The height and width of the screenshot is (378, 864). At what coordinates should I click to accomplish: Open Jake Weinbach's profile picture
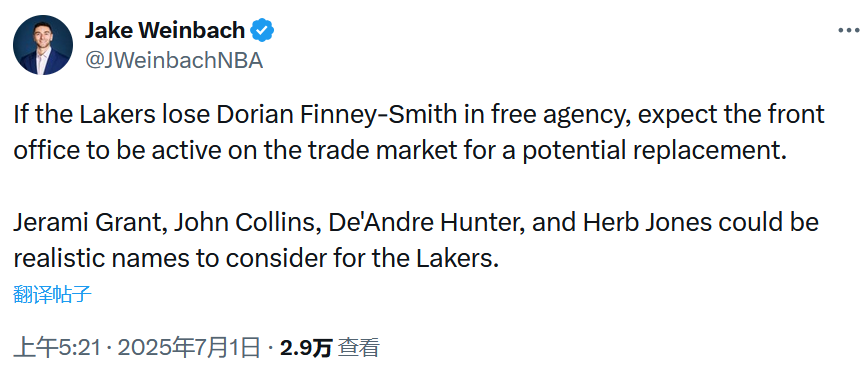point(43,45)
